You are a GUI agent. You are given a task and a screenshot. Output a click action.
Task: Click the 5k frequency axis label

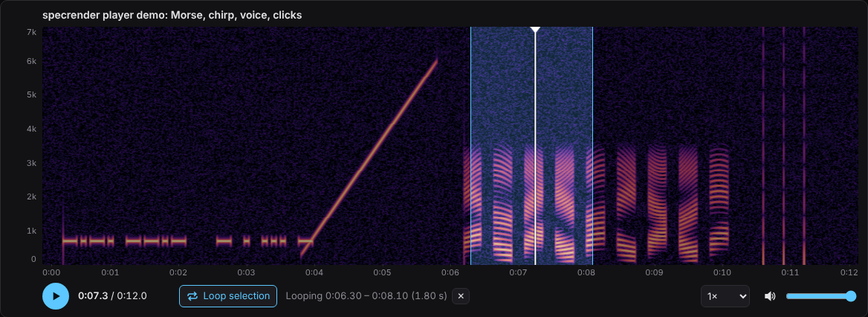pos(31,95)
